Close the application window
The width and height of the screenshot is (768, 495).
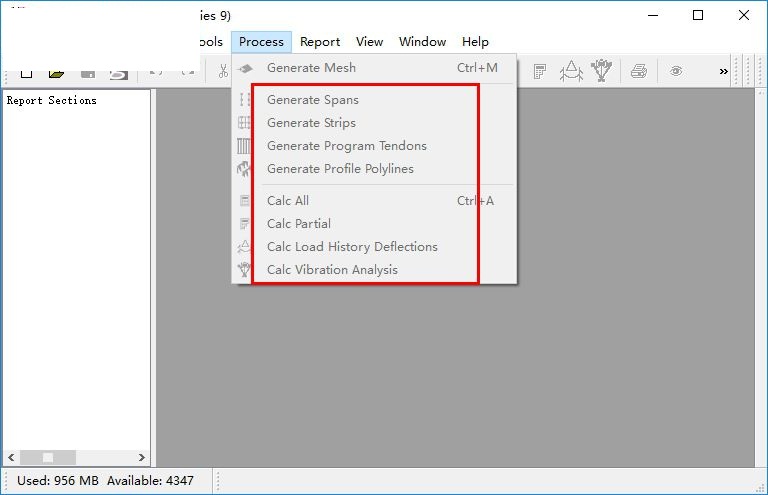pyautogui.click(x=744, y=15)
